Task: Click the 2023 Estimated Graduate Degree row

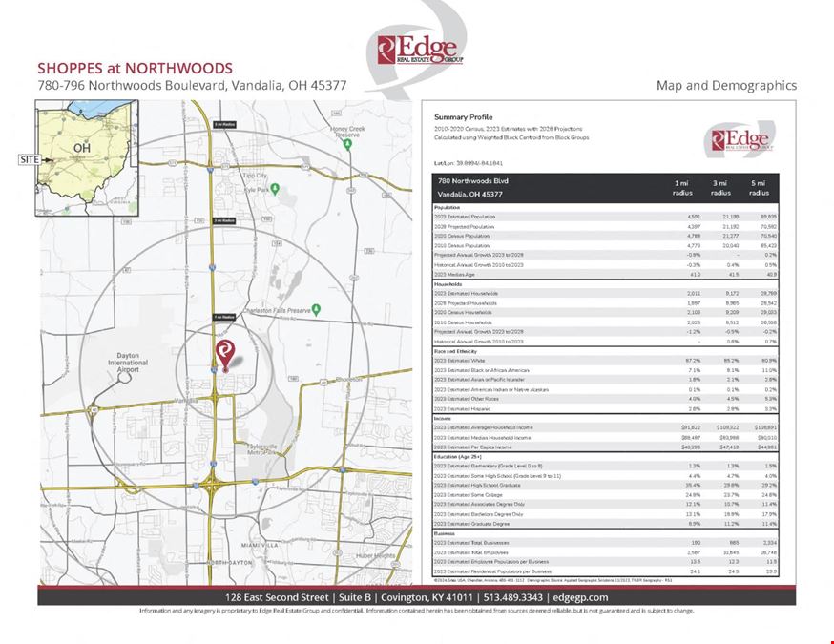Action: [x=606, y=524]
